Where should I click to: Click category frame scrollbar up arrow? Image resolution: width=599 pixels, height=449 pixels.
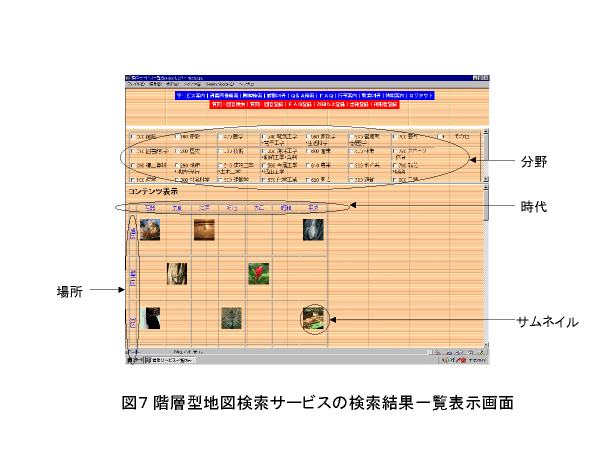tap(486, 131)
